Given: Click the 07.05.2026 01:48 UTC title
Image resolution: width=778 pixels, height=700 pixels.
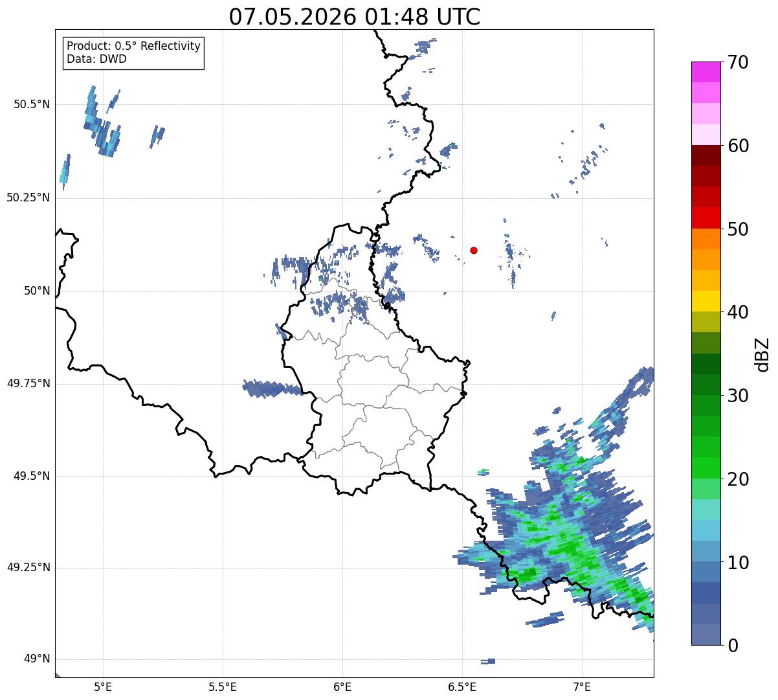Looking at the screenshot, I should pyautogui.click(x=355, y=17).
